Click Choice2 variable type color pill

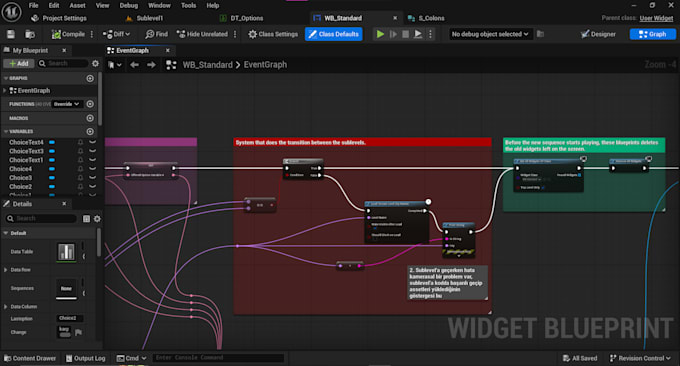(52, 187)
